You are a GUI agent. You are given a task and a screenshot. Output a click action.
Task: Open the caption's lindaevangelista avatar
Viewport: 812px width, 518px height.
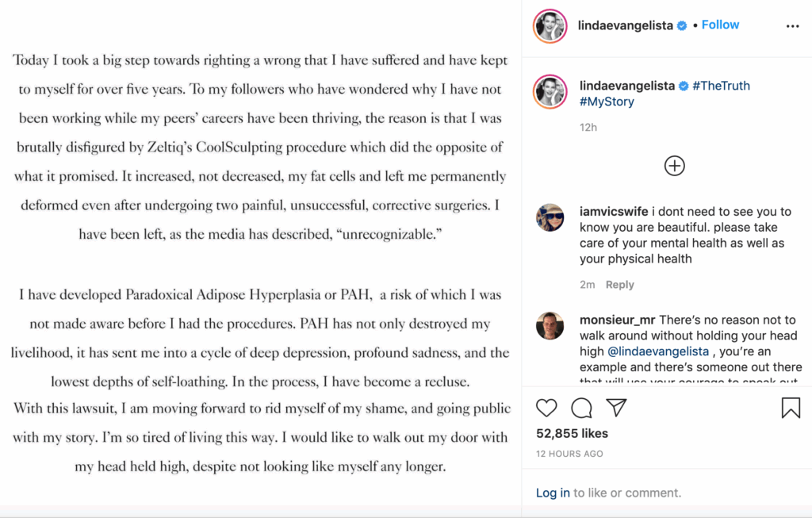coord(550,91)
